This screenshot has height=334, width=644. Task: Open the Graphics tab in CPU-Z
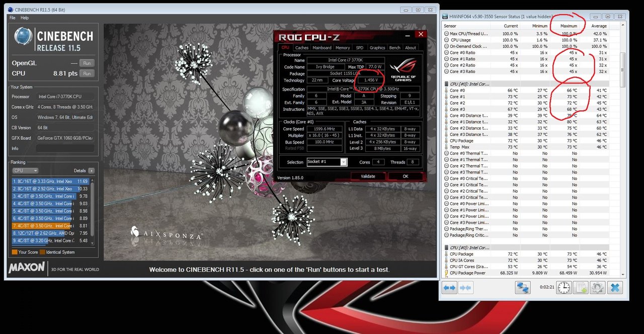[377, 48]
